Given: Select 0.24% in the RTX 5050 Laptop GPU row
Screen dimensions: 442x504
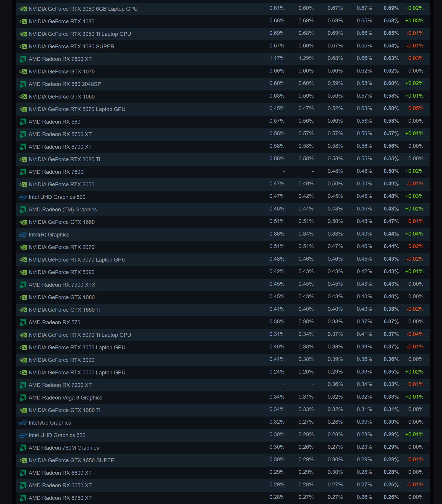Looking at the screenshot, I should click(x=277, y=372).
